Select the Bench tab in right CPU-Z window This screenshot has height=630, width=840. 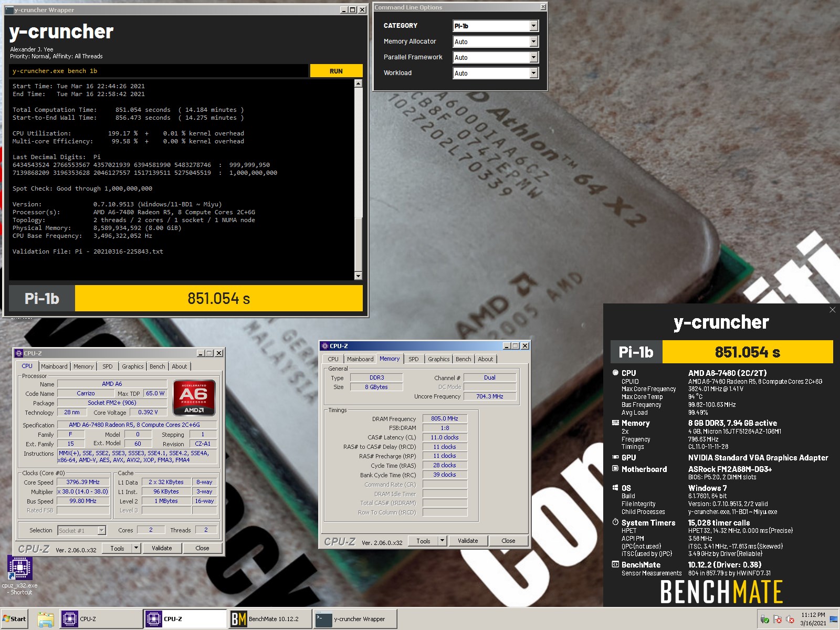click(x=464, y=359)
